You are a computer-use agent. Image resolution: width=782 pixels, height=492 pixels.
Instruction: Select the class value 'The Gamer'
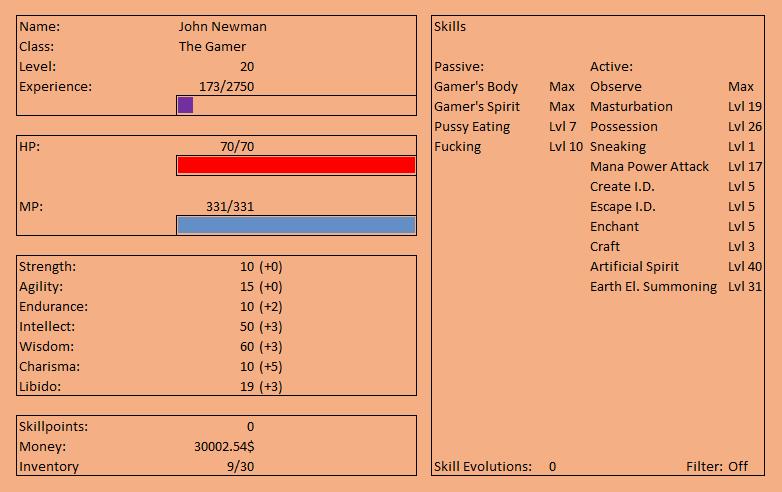pyautogui.click(x=212, y=46)
